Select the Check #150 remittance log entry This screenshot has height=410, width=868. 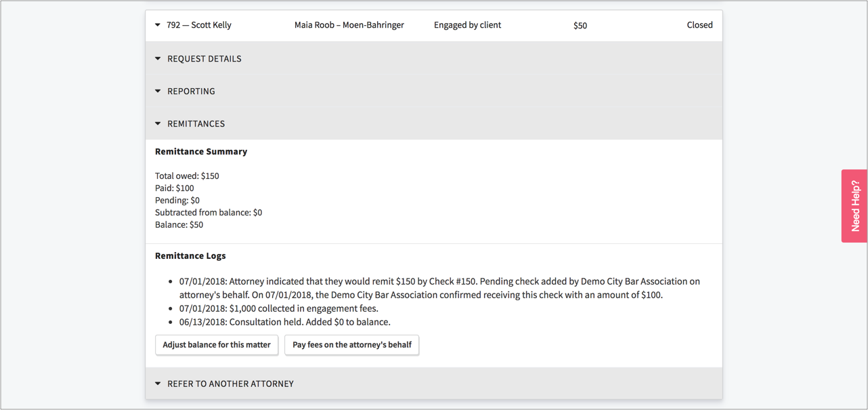[x=439, y=288]
